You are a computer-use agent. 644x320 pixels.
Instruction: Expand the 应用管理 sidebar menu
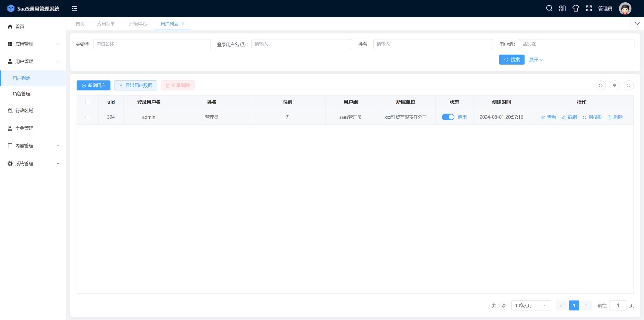click(33, 44)
